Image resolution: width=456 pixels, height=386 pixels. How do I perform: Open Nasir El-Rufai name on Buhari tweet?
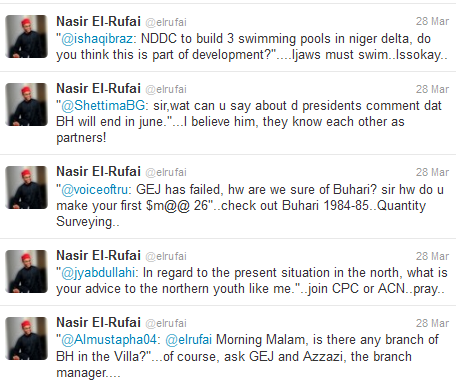click(x=98, y=172)
